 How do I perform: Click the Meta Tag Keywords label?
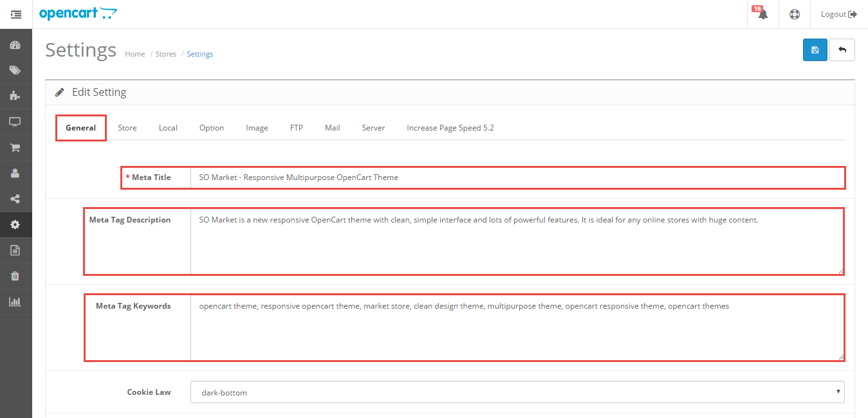click(x=133, y=306)
